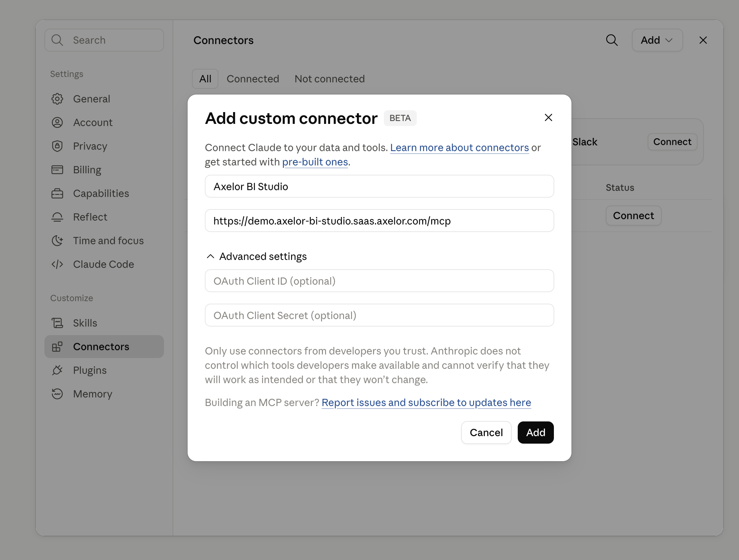This screenshot has width=739, height=560.
Task: Collapse the Advanced settings section
Action: pyautogui.click(x=257, y=256)
